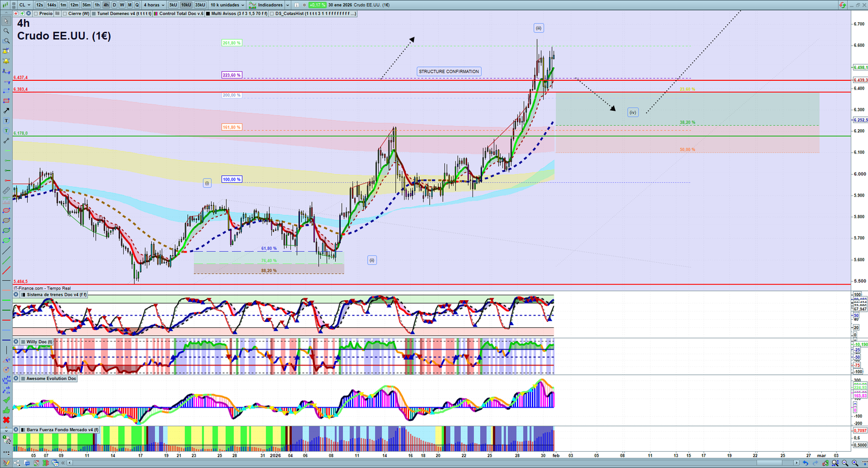Toggle the Precio checkbox
The height and width of the screenshot is (468, 868).
36,14
